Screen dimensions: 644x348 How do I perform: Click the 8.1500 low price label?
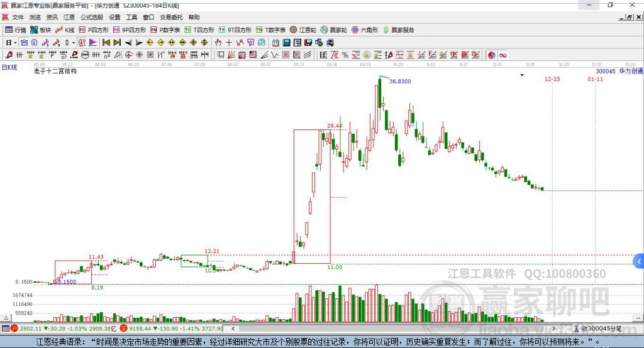(67, 282)
